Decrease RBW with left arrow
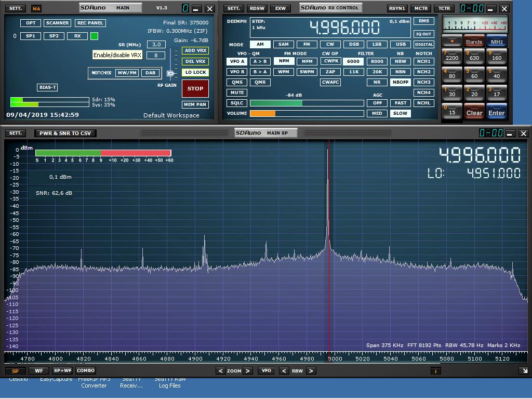532x399 pixels. pos(284,371)
